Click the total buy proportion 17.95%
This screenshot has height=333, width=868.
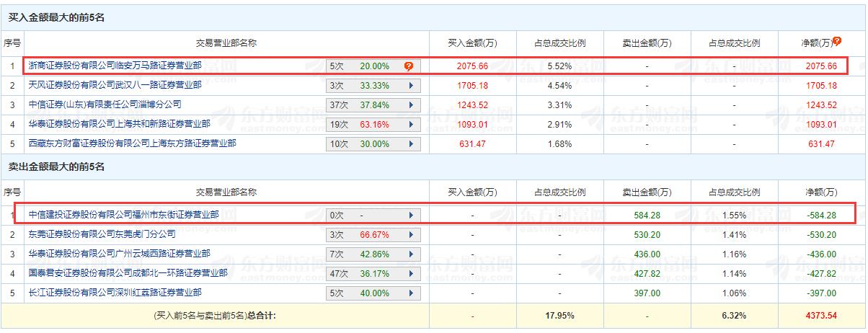tap(559, 316)
